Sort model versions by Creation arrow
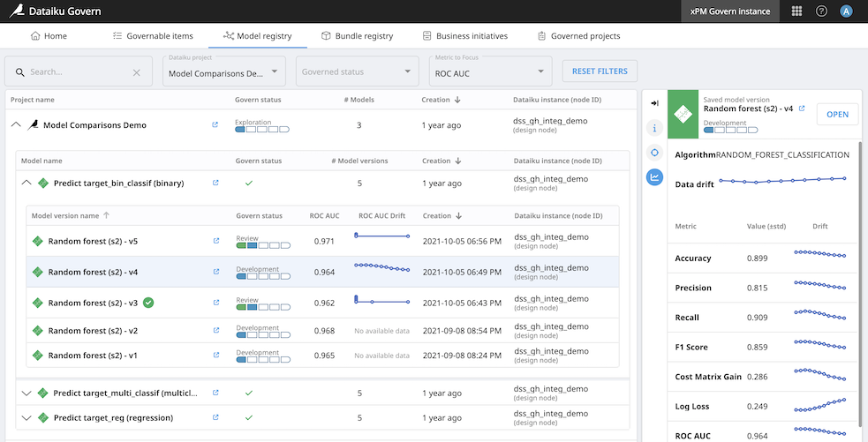 458,216
